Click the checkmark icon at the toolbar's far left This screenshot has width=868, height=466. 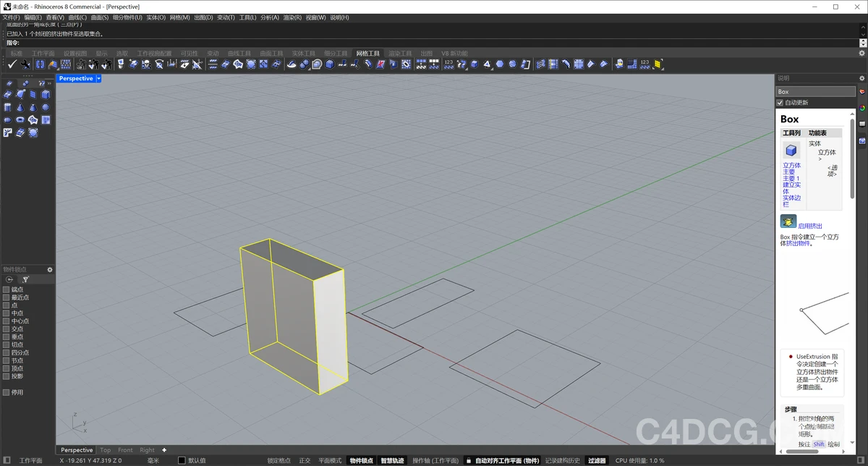click(11, 64)
